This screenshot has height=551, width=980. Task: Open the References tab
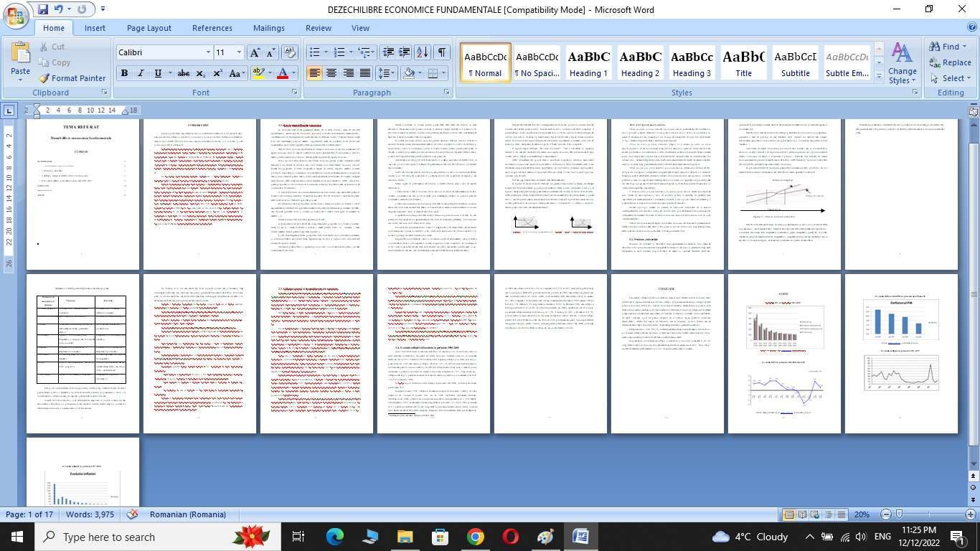click(212, 28)
